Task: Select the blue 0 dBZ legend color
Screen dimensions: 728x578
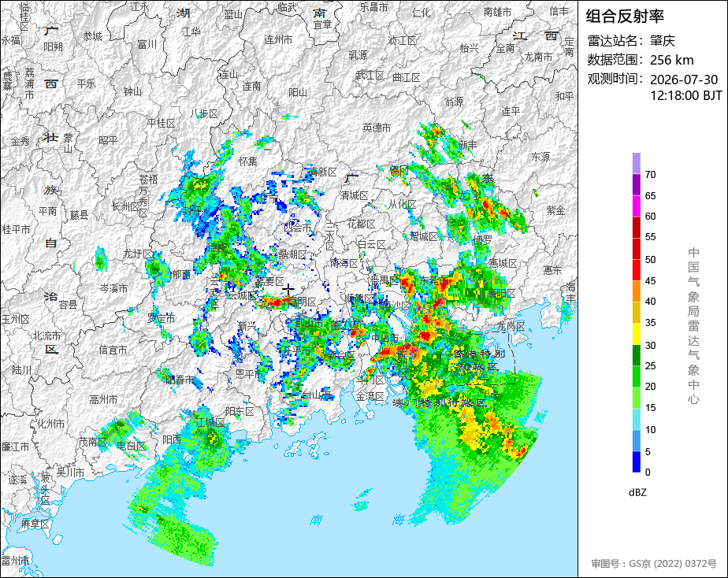Action: coord(636,462)
